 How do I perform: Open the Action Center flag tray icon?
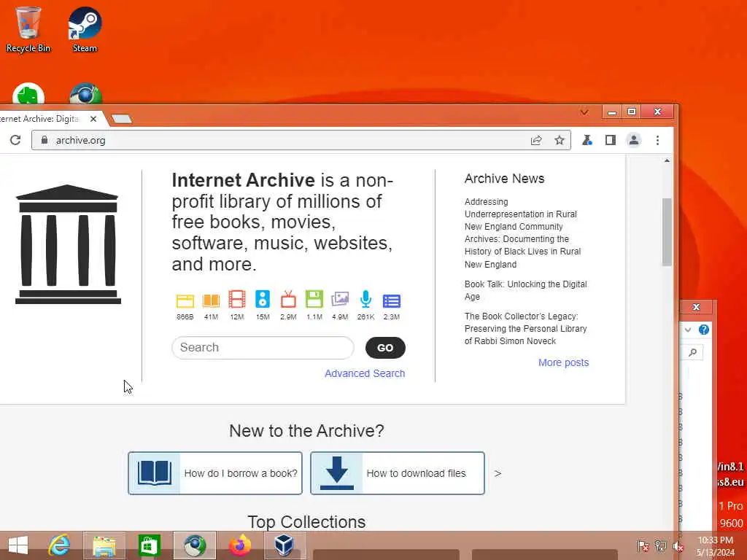click(x=643, y=546)
